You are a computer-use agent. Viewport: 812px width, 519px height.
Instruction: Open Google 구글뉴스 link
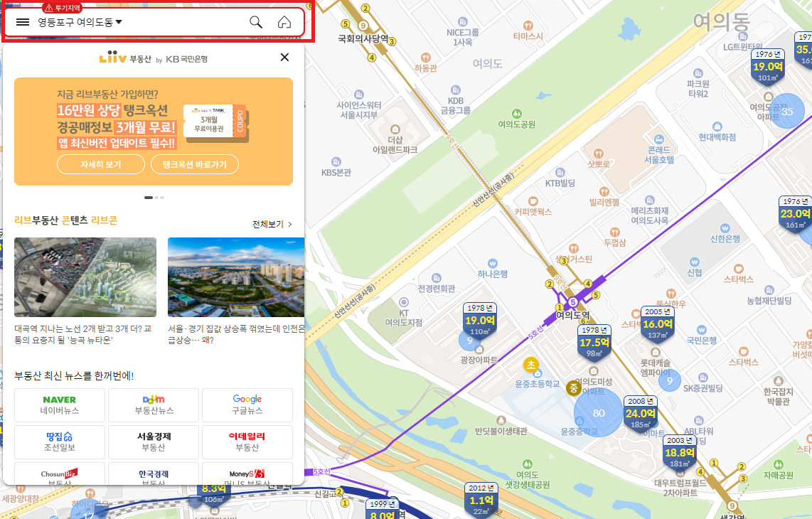tap(247, 405)
